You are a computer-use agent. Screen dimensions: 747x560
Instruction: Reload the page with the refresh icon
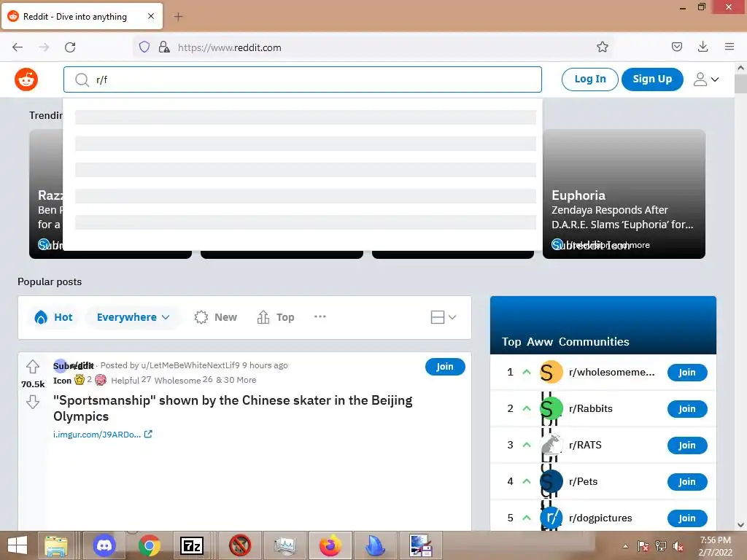click(70, 47)
